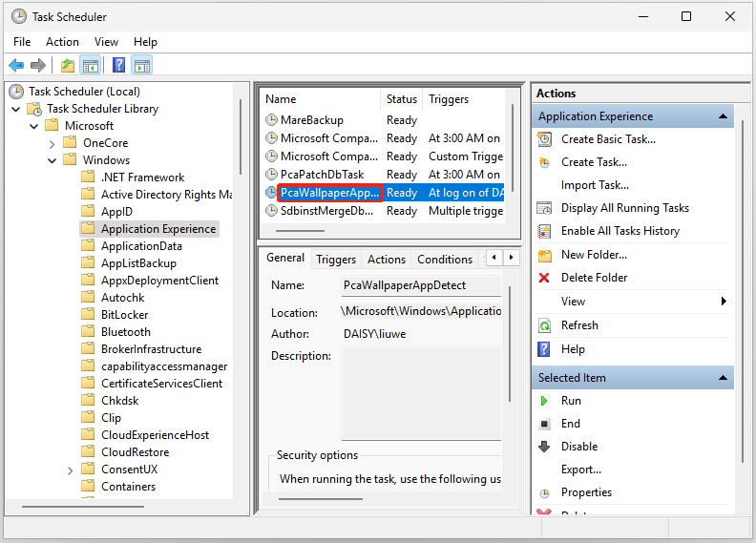Switch to the Conditions tab
This screenshot has height=543, width=756.
[445, 260]
